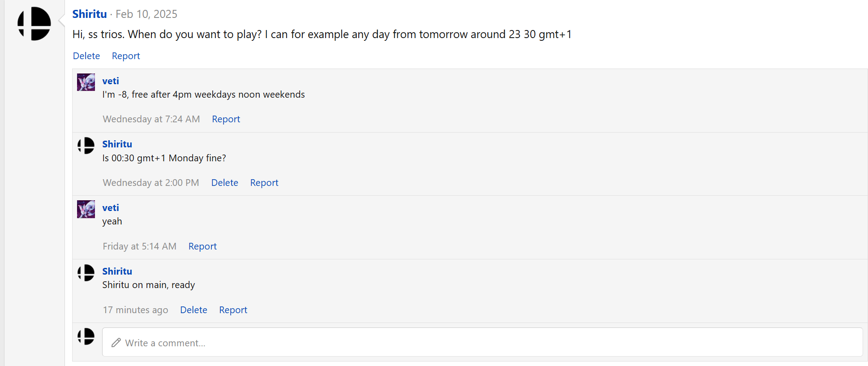Viewport: 868px width, 366px height.
Task: Open veti's profile from the first comment
Action: coord(111,81)
